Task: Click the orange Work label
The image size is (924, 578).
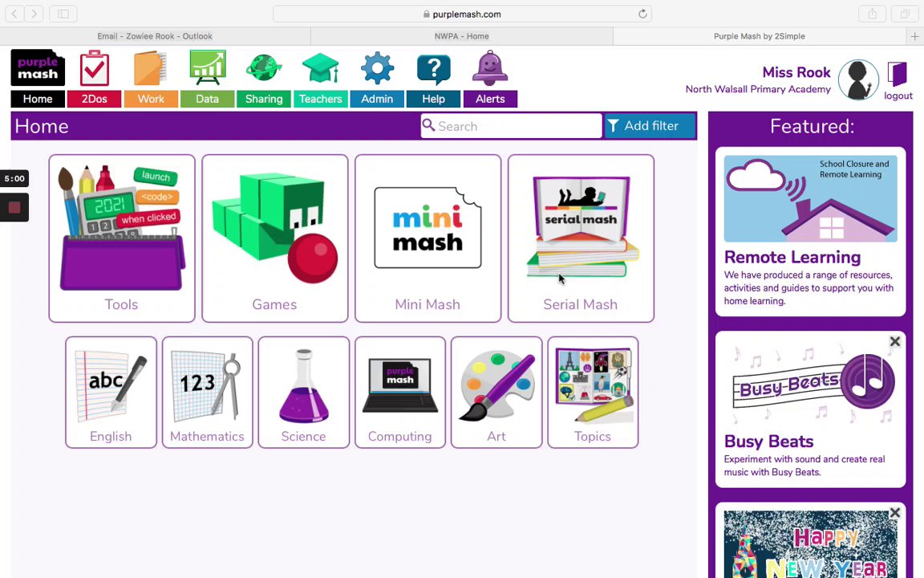Action: tap(151, 99)
